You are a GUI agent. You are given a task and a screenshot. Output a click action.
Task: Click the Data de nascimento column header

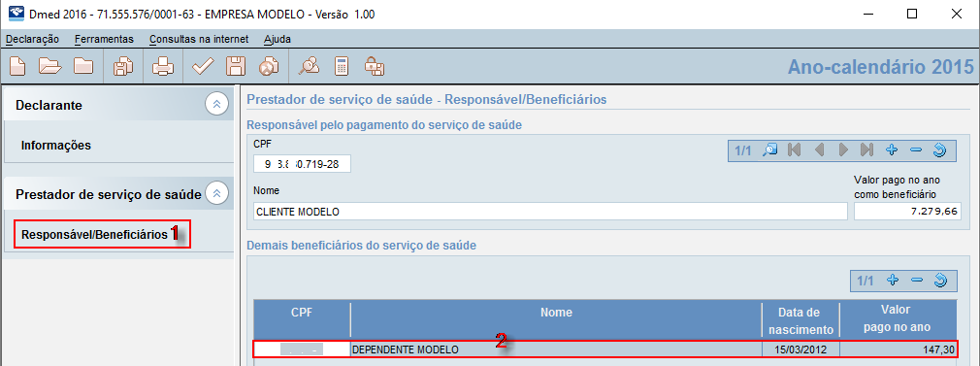pos(801,319)
